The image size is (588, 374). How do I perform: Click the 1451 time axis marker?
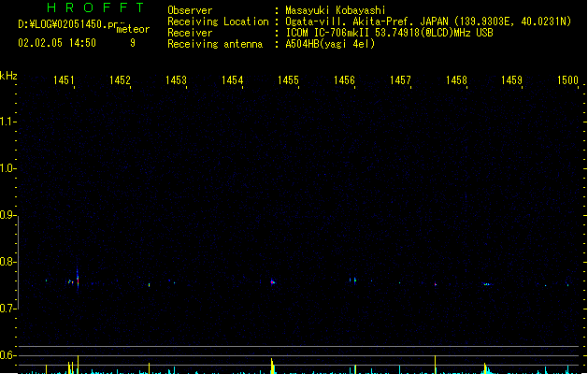(x=65, y=79)
